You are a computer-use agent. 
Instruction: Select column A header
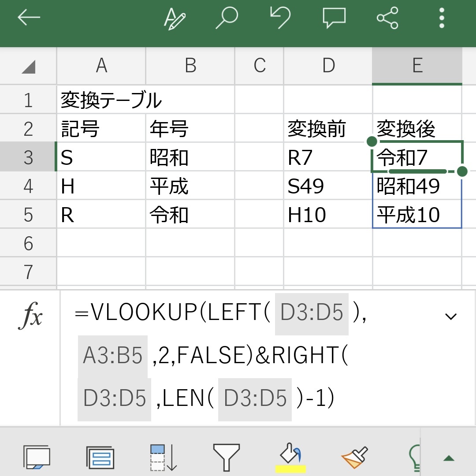(101, 66)
